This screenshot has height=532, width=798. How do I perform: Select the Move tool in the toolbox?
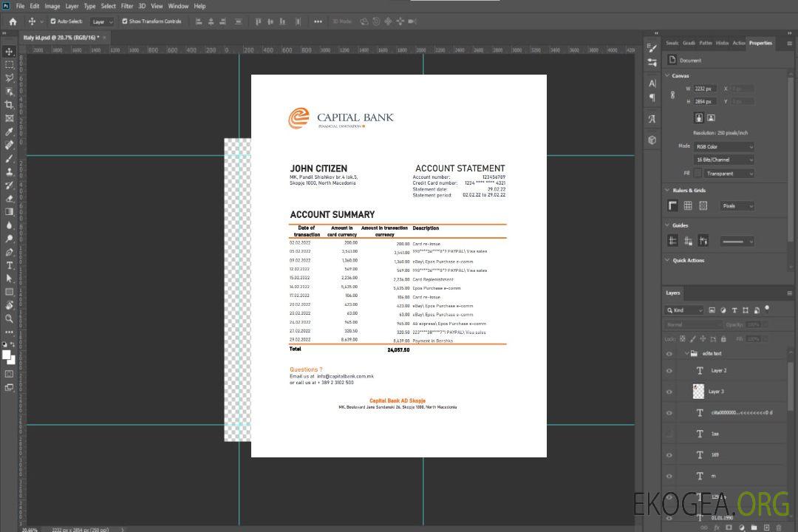[9, 52]
